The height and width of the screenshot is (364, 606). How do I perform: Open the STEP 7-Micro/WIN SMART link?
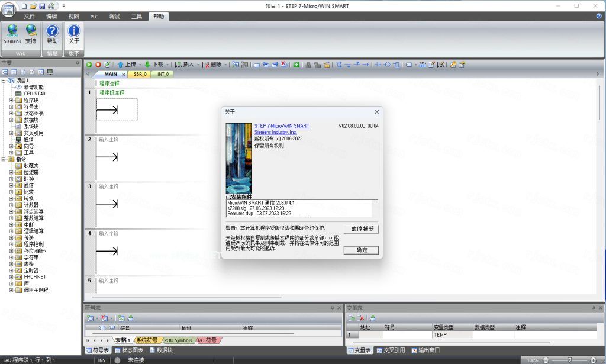[x=282, y=126]
